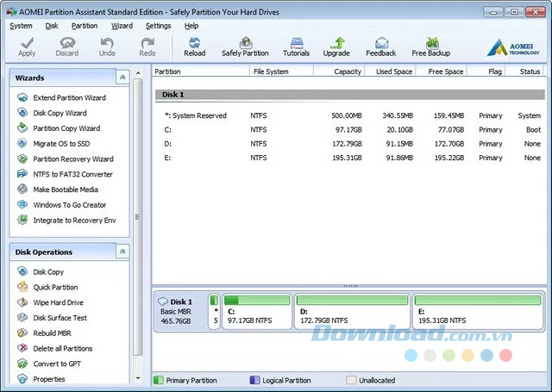This screenshot has height=392, width=552.
Task: Click the Upgrade toolbar icon
Action: click(x=336, y=47)
